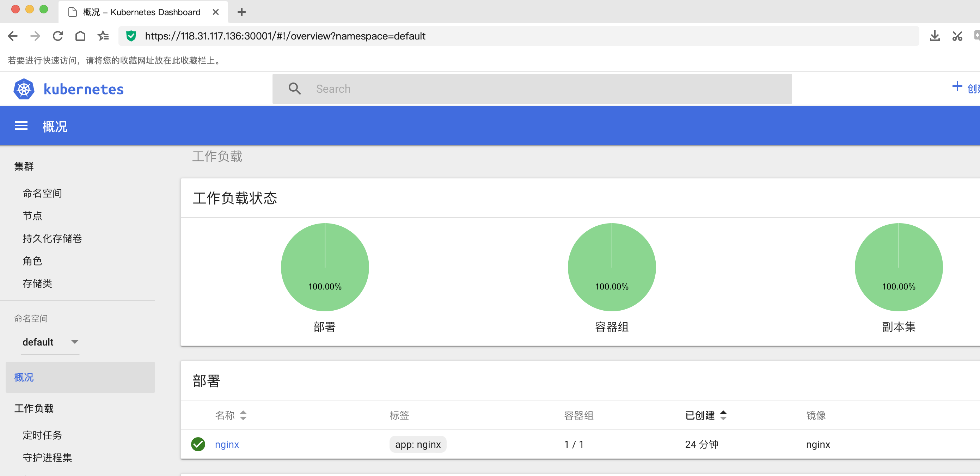
Task: Close the Kubernetes Dashboard tab
Action: [216, 12]
